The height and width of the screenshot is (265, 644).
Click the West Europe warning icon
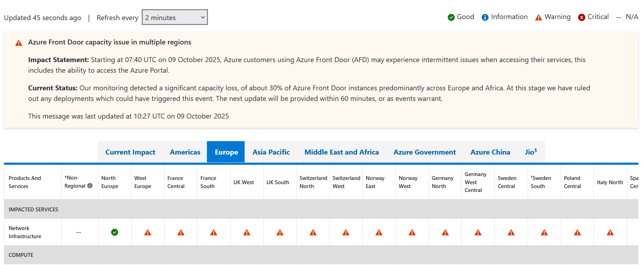pyautogui.click(x=148, y=233)
